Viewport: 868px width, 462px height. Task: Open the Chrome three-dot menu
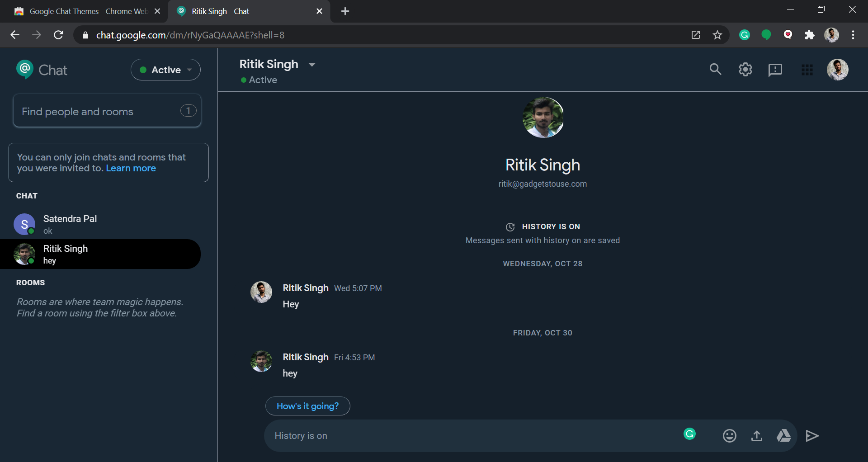pos(853,35)
